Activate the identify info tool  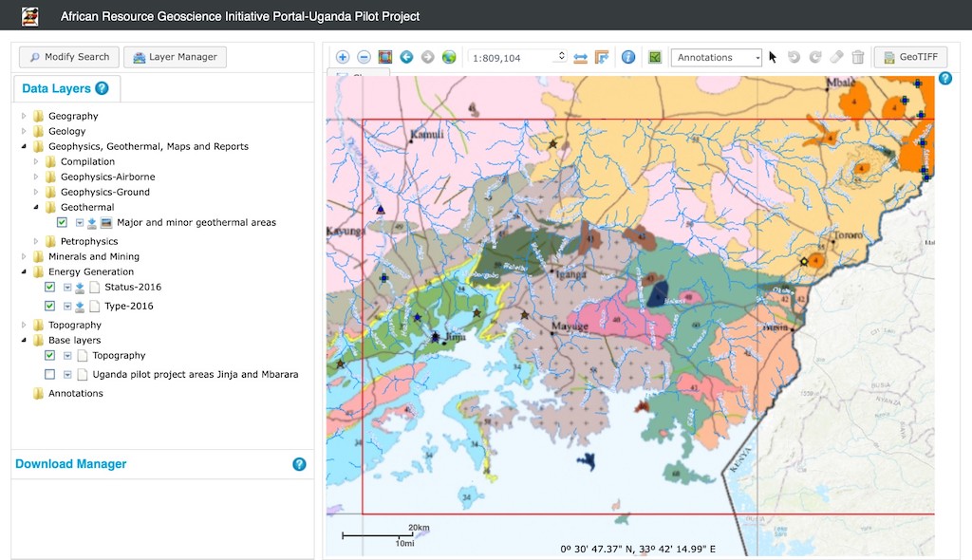[x=628, y=57]
